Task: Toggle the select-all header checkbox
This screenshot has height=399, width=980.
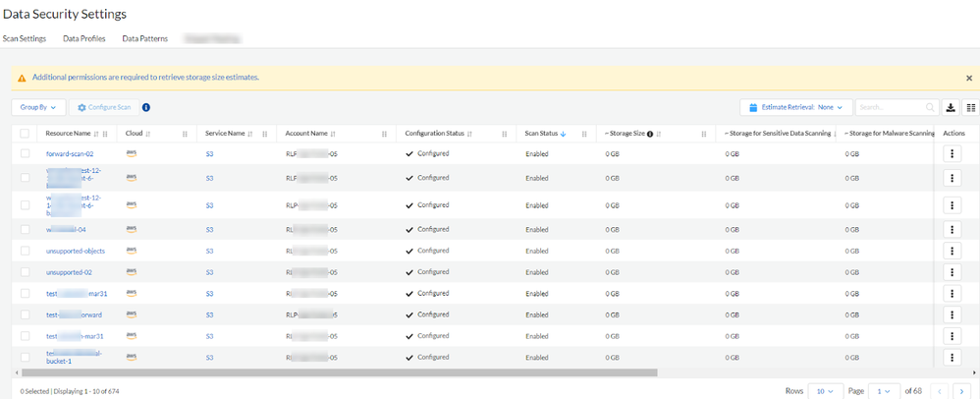Action: (x=25, y=134)
